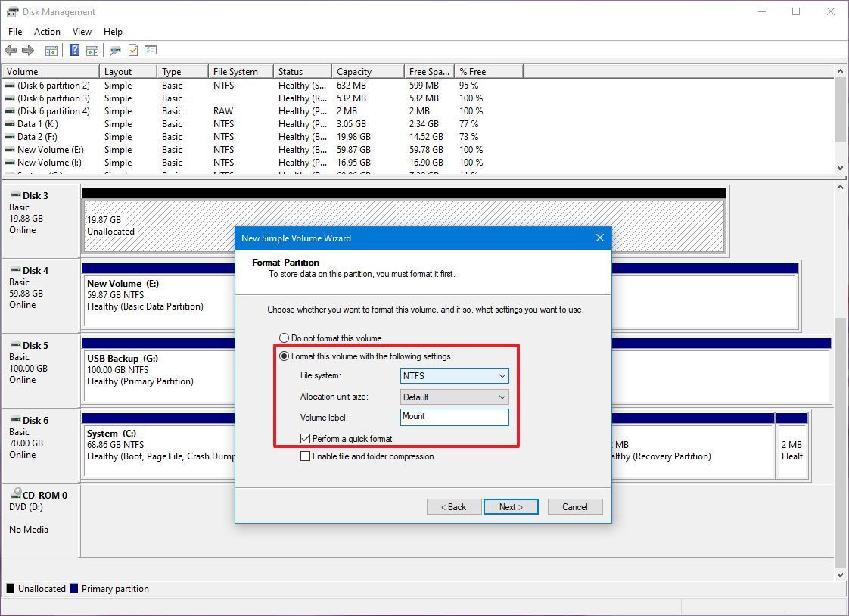Click the properties magnifier icon in the toolbar
The width and height of the screenshot is (849, 616).
[115, 50]
